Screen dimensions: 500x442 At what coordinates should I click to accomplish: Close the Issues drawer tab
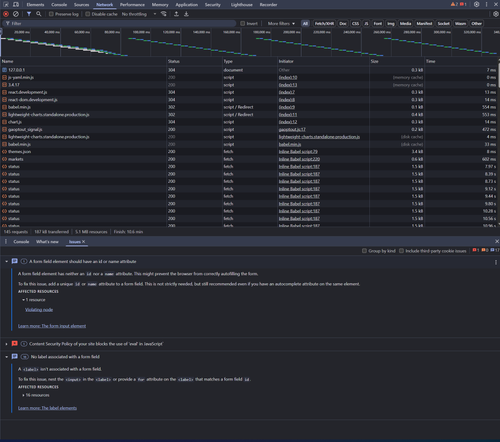tap(83, 241)
